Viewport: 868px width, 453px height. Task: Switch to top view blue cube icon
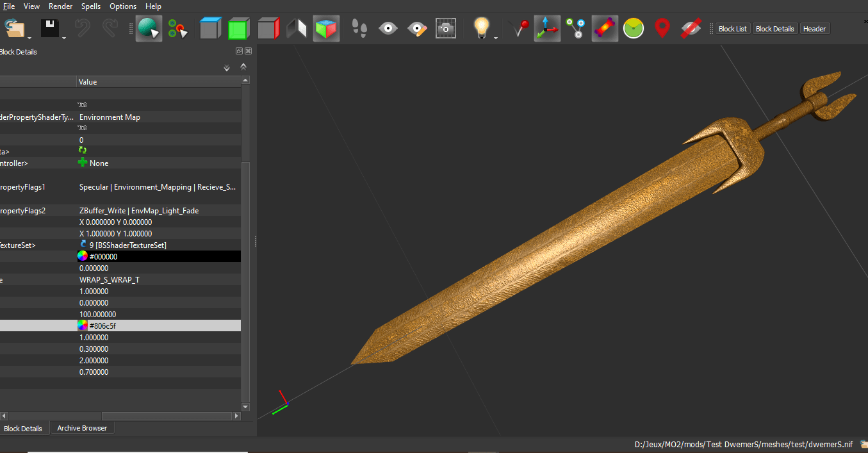(x=210, y=28)
